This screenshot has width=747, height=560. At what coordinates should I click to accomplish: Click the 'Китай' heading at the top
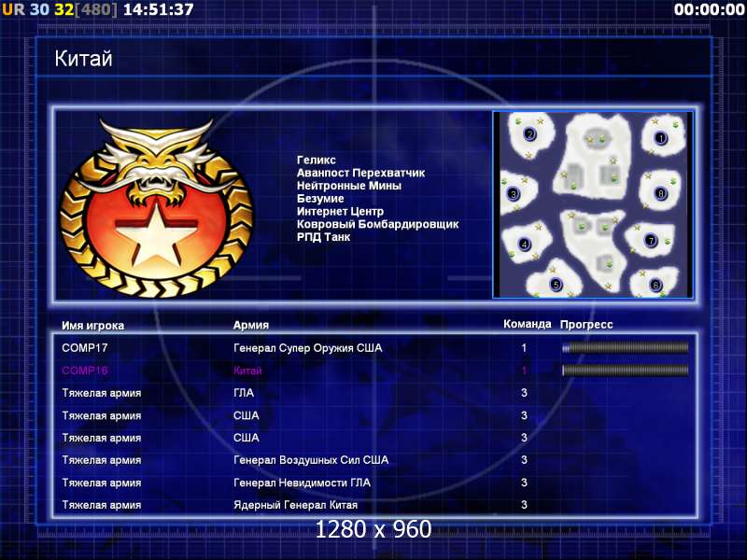pos(83,59)
